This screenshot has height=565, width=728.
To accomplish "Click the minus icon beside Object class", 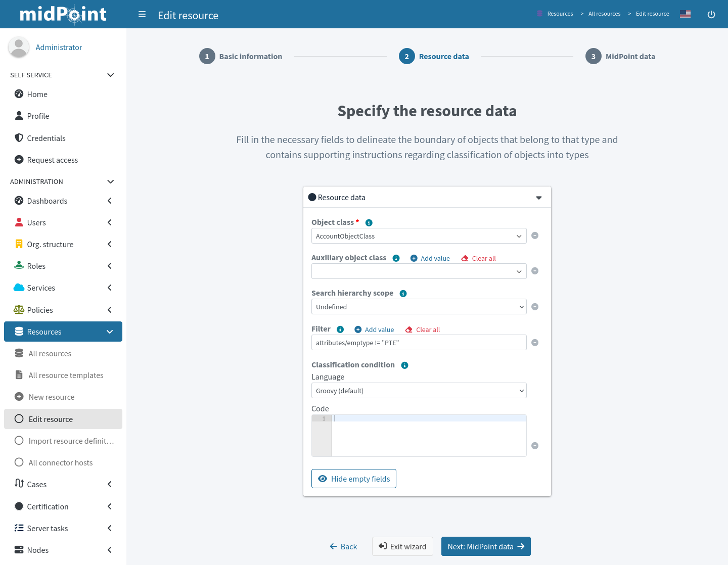I will point(535,236).
